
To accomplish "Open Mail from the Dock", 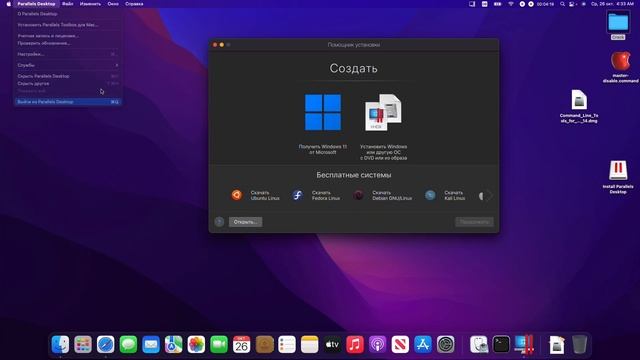I will (x=151, y=344).
